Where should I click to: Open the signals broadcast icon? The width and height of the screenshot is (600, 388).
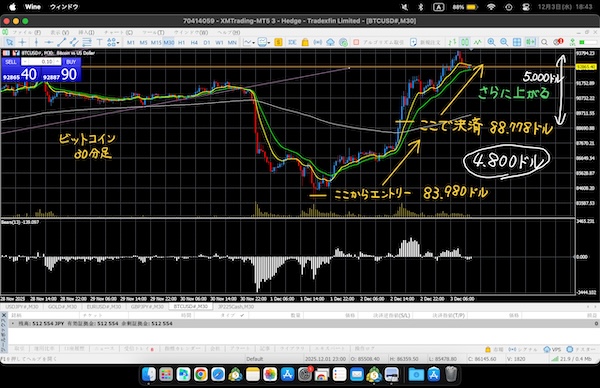click(318, 42)
